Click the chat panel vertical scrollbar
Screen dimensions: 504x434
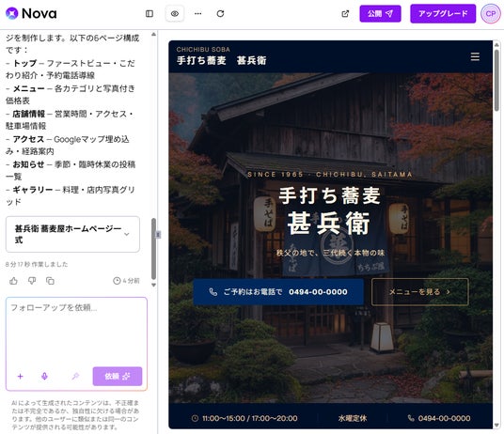153,249
